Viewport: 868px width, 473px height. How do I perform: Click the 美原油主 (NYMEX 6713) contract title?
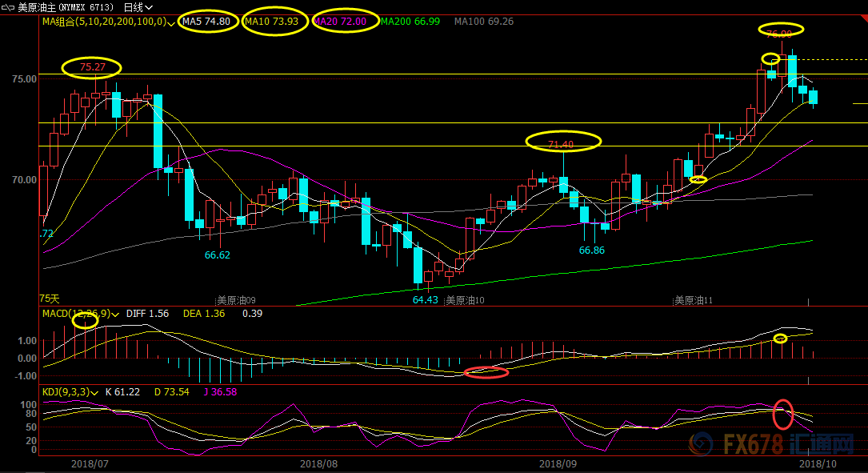[x=60, y=7]
